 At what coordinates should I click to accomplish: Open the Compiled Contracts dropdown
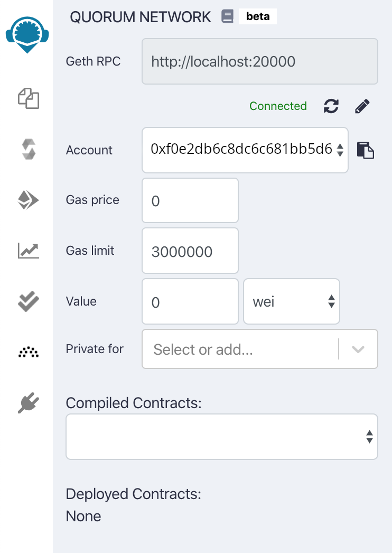point(222,437)
